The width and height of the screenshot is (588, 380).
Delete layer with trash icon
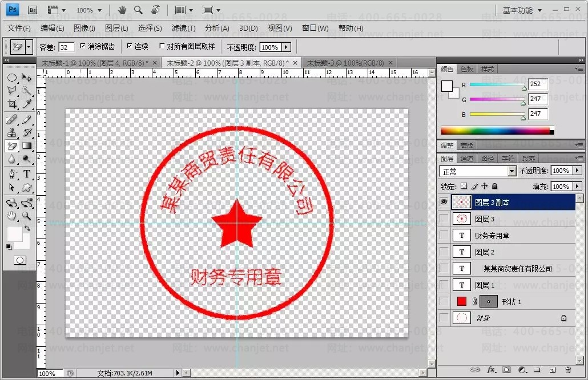coord(568,370)
